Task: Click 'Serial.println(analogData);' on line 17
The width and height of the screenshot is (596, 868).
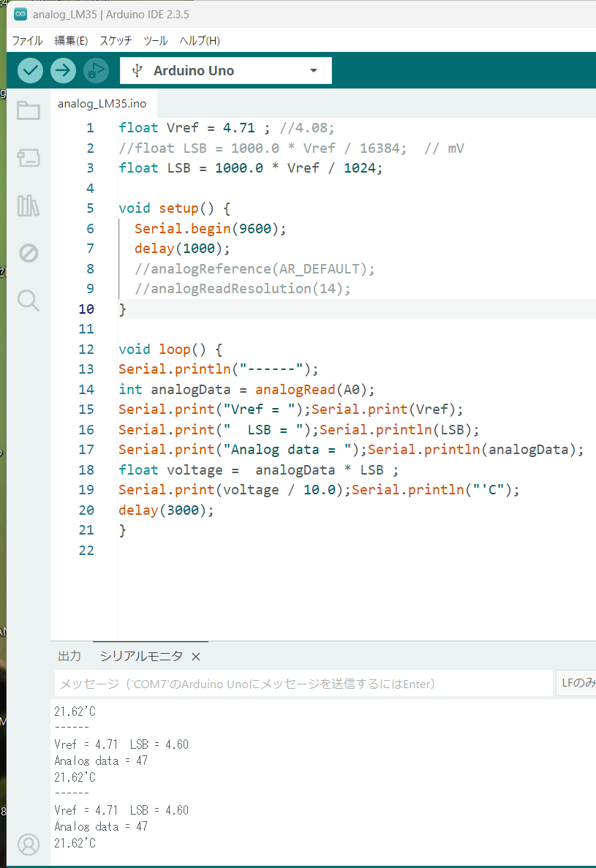Action: click(475, 450)
